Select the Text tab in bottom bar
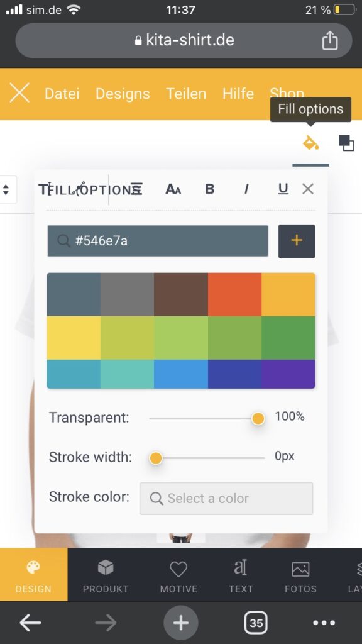362x644 pixels. point(241,575)
